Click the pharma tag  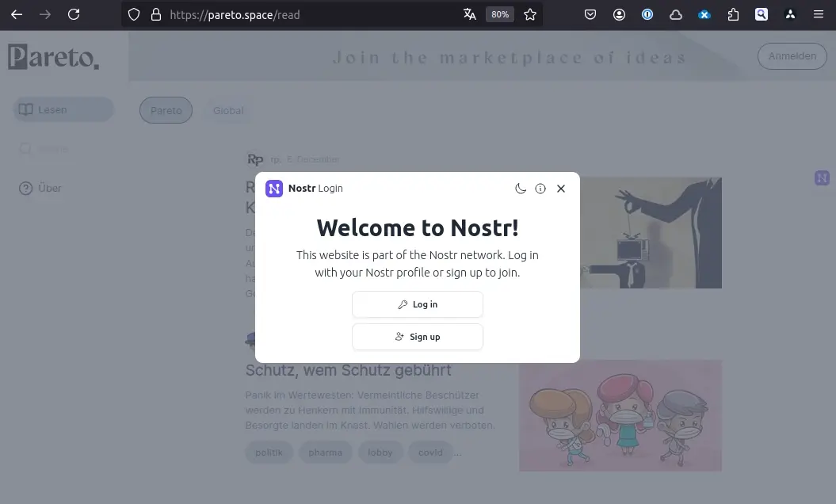(325, 452)
